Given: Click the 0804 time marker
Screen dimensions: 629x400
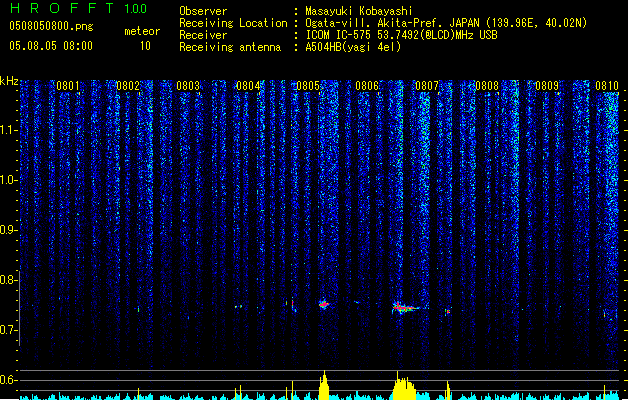Looking at the screenshot, I should [248, 86].
